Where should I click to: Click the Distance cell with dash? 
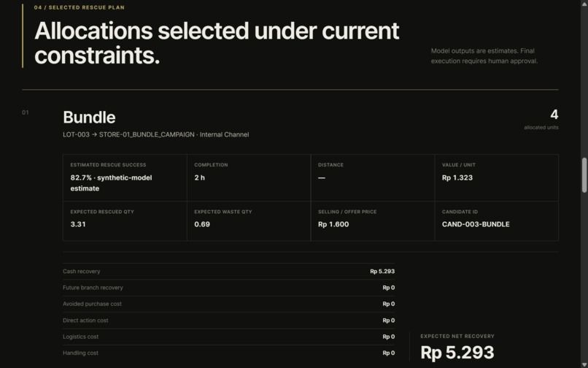click(372, 177)
